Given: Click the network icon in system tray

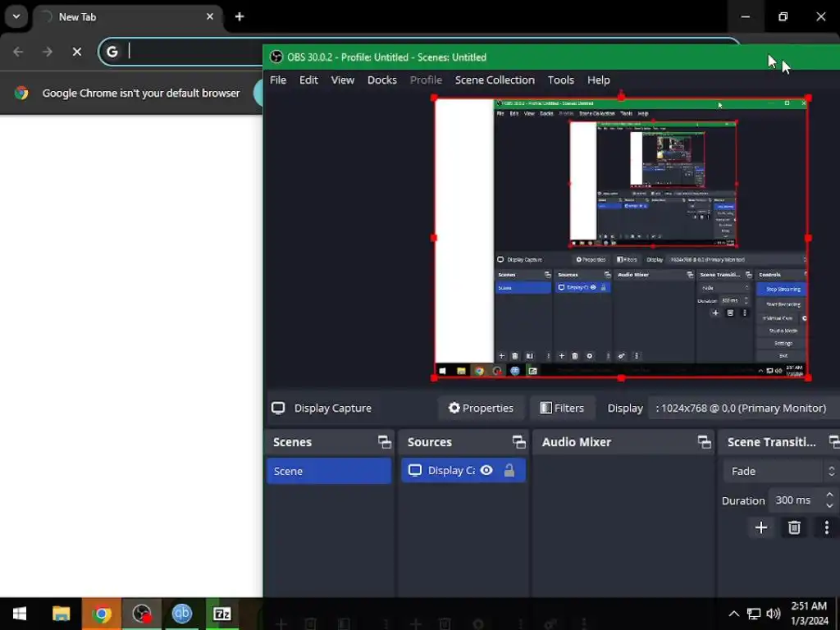Looking at the screenshot, I should coord(754,614).
